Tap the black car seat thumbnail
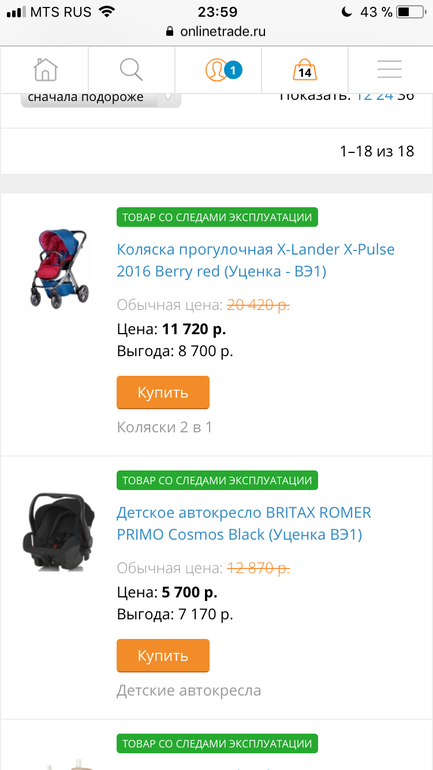Viewport: 433px width, 770px height. click(x=58, y=532)
